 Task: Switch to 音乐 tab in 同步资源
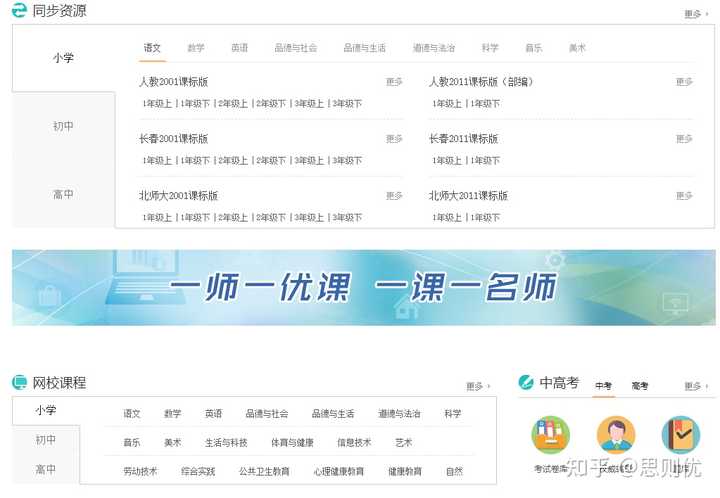(534, 48)
